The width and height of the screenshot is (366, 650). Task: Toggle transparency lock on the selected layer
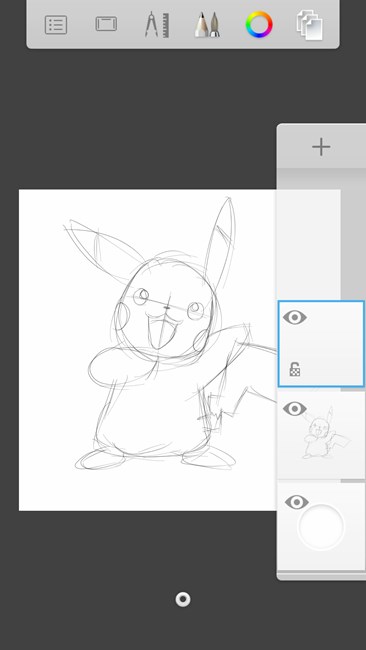pos(295,369)
